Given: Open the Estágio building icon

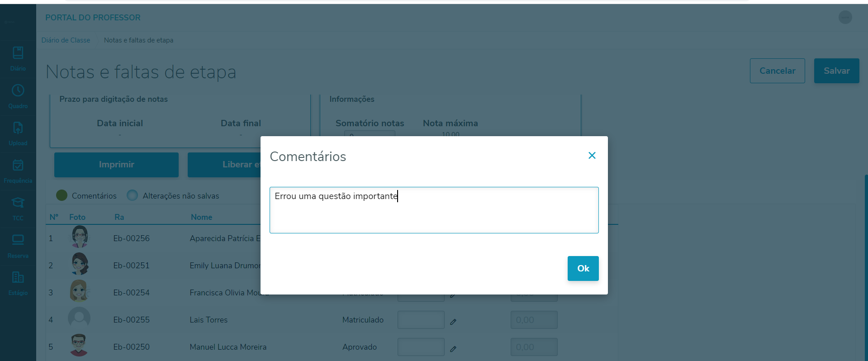Looking at the screenshot, I should (18, 278).
